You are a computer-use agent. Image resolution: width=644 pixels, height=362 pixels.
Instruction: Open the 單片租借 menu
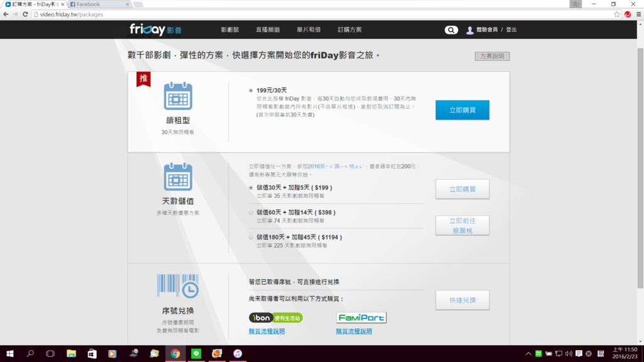308,30
